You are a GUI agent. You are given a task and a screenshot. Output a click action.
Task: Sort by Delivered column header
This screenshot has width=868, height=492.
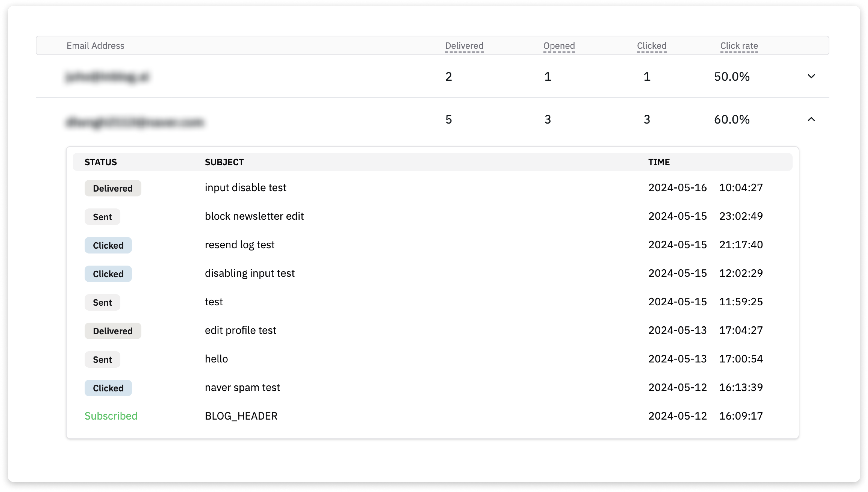464,46
